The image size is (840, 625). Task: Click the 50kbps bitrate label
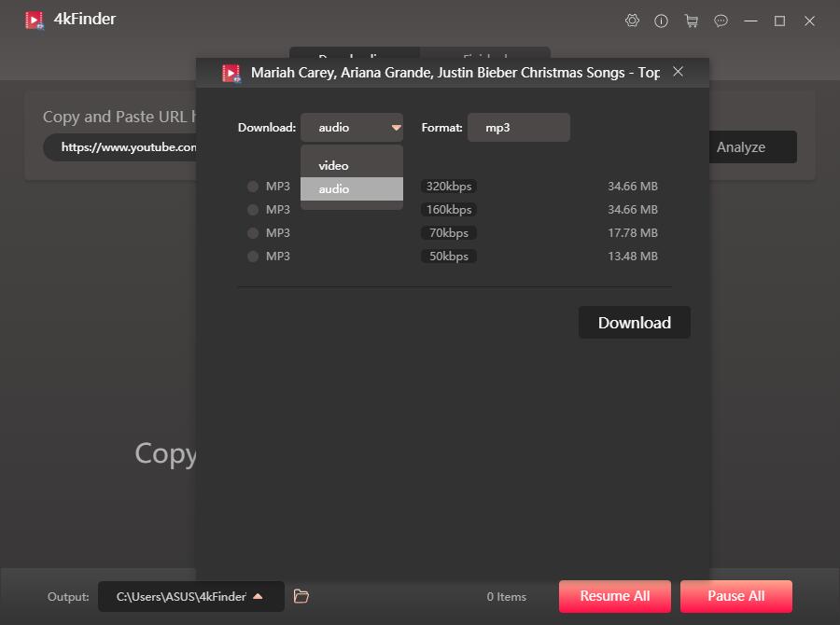point(449,256)
